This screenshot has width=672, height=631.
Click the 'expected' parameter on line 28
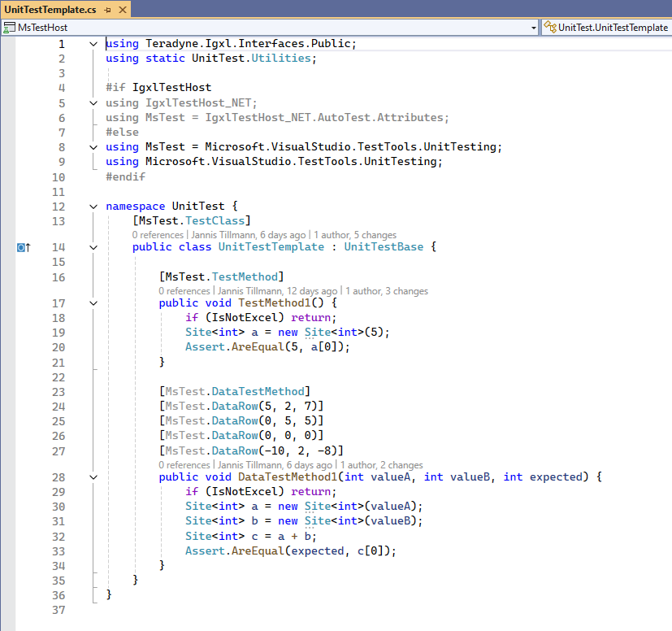[x=556, y=477]
